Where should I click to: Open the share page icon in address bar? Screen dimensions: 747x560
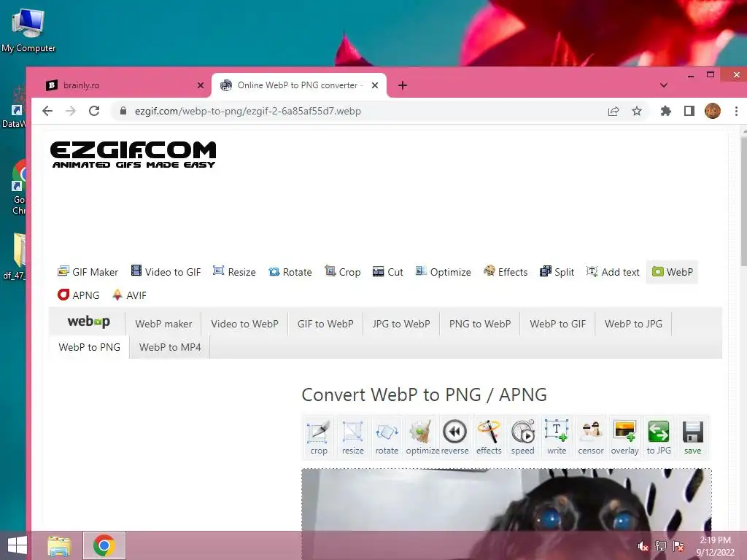613,111
